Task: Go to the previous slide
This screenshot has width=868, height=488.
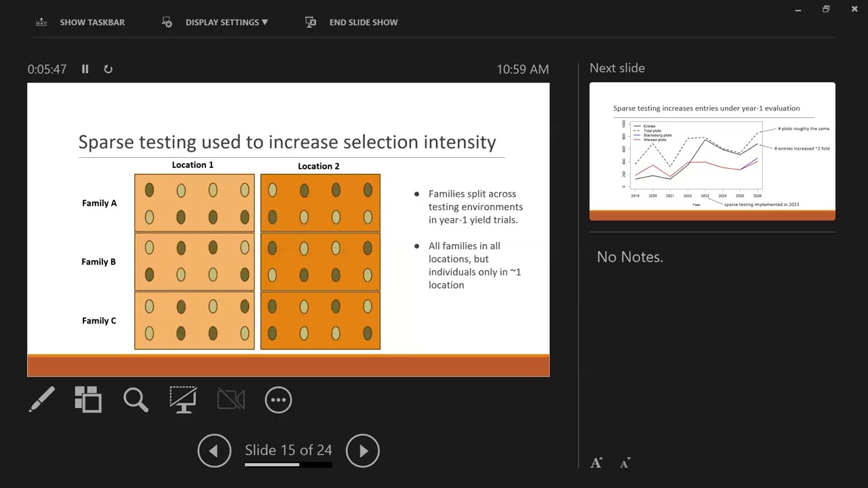Action: pos(214,451)
